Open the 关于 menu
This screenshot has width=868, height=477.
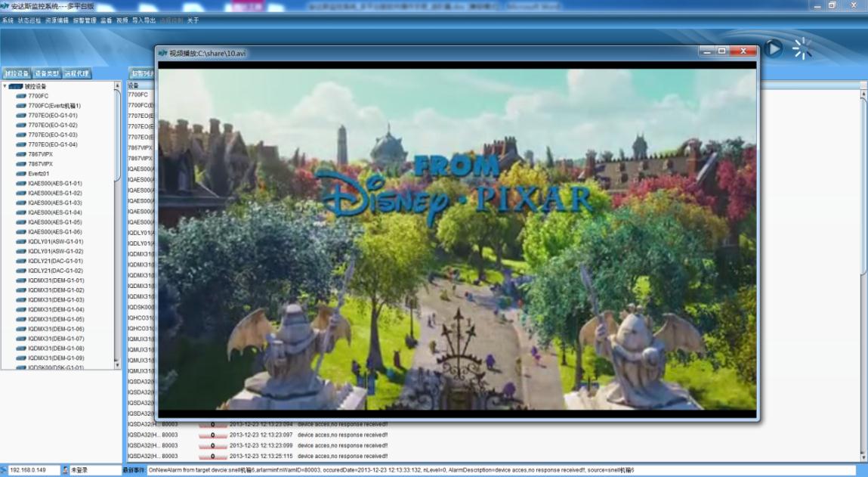click(193, 20)
